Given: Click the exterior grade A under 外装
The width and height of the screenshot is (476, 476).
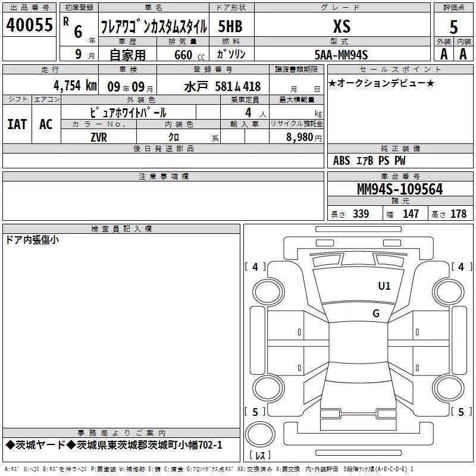Looking at the screenshot, I should pos(443,54).
